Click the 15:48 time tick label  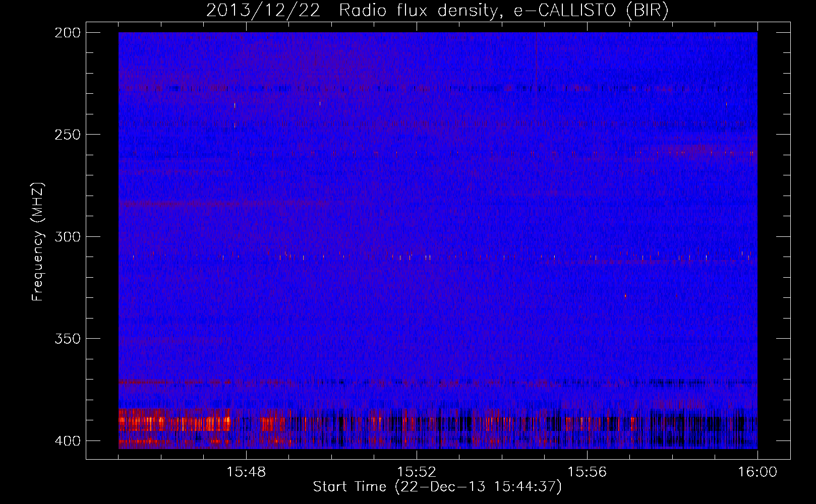[246, 472]
